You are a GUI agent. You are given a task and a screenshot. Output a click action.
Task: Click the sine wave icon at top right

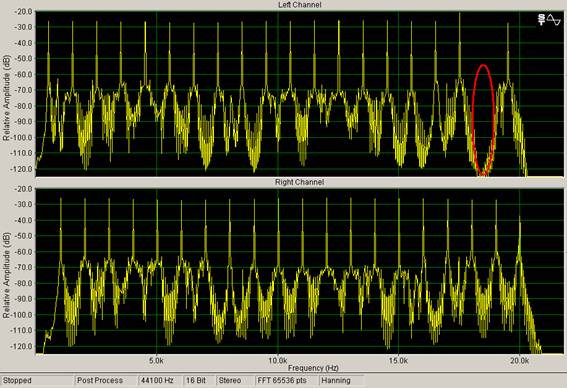point(554,20)
